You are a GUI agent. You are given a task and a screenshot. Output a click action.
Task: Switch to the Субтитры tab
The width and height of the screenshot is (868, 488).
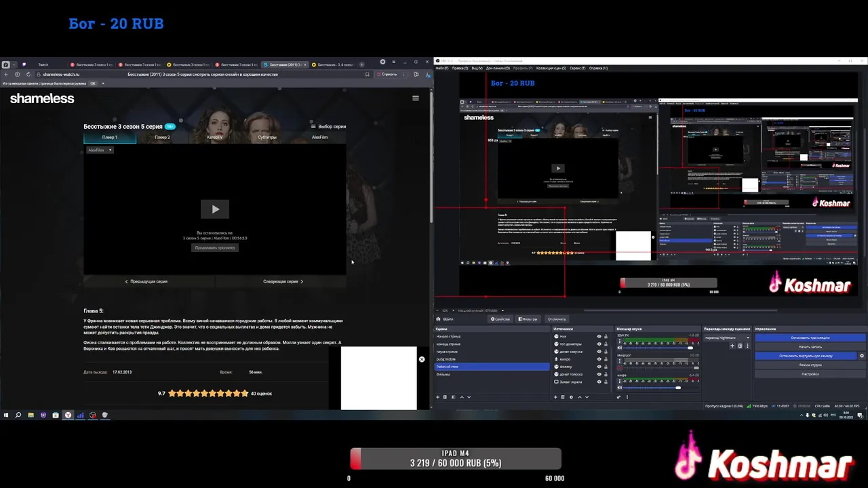point(267,137)
